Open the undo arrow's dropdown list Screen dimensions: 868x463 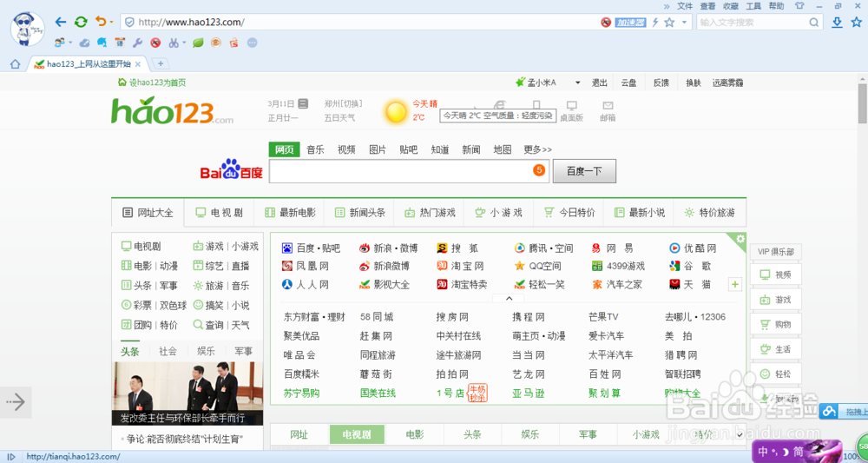click(x=111, y=23)
